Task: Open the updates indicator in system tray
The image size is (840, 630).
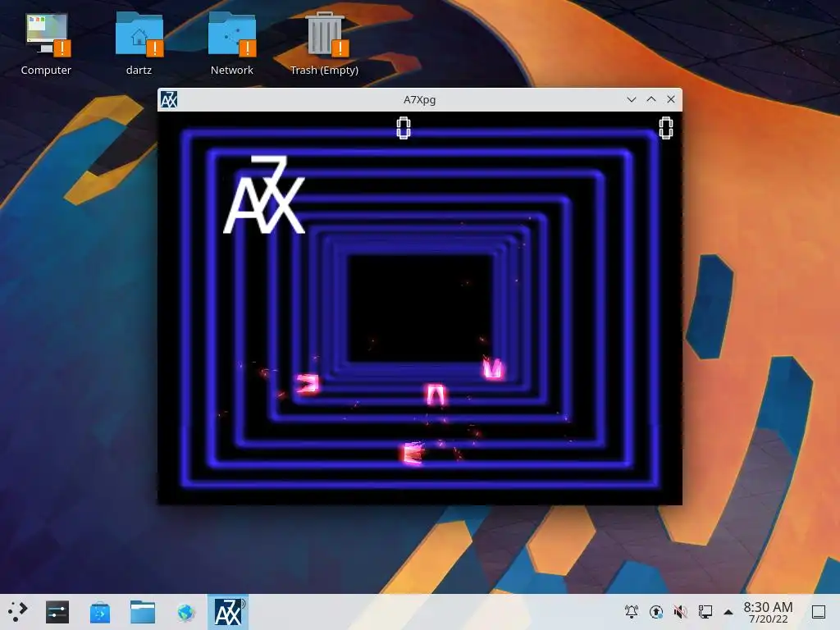Action: click(655, 611)
